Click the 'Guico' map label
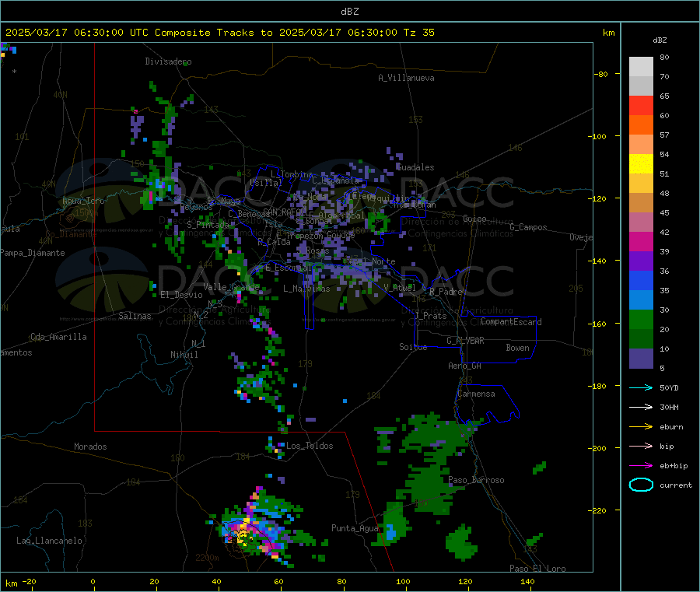Viewport: 700px width, 592px height. (474, 219)
